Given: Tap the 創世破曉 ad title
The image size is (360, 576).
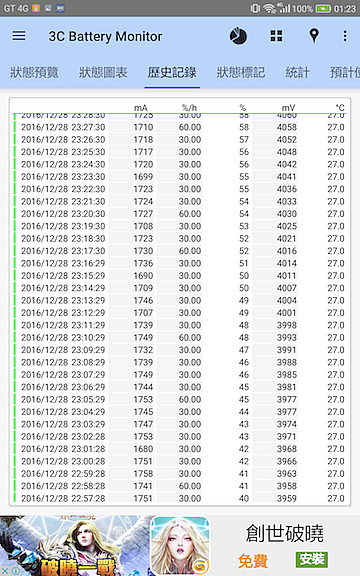Looking at the screenshot, I should click(x=285, y=533).
